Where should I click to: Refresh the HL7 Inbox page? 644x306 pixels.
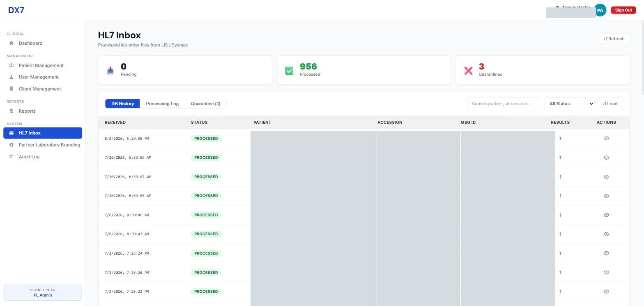[x=614, y=39]
